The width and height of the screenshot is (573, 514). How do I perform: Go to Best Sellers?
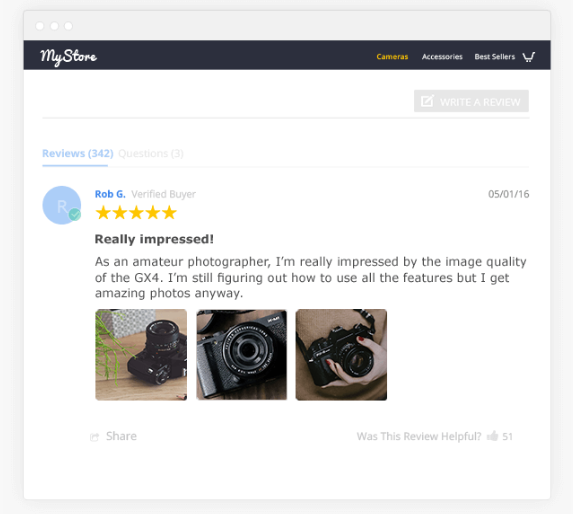click(494, 57)
